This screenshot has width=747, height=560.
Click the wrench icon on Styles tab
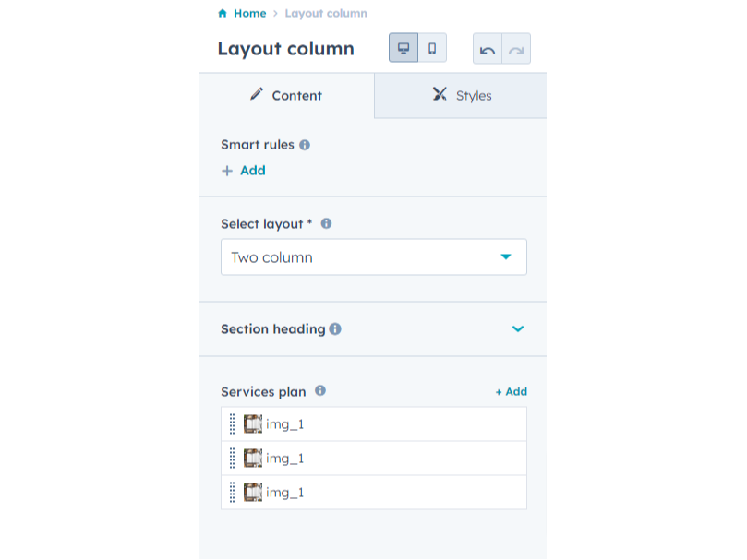click(x=439, y=94)
